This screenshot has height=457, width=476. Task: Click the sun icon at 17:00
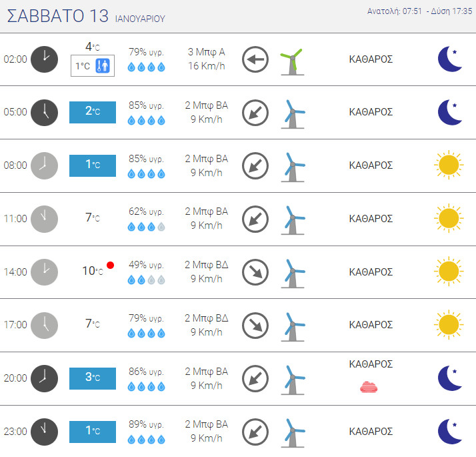point(448,325)
